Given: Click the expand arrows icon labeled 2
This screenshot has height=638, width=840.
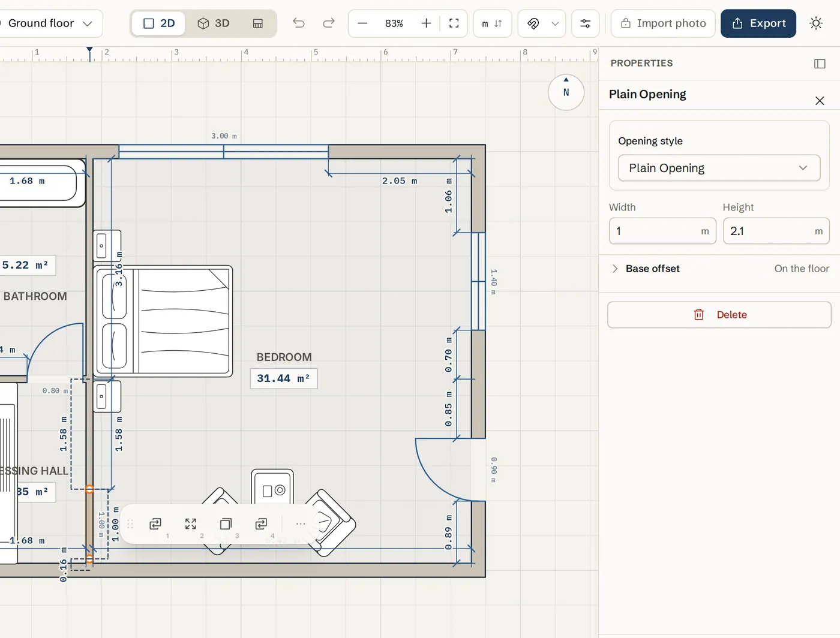Looking at the screenshot, I should 191,524.
